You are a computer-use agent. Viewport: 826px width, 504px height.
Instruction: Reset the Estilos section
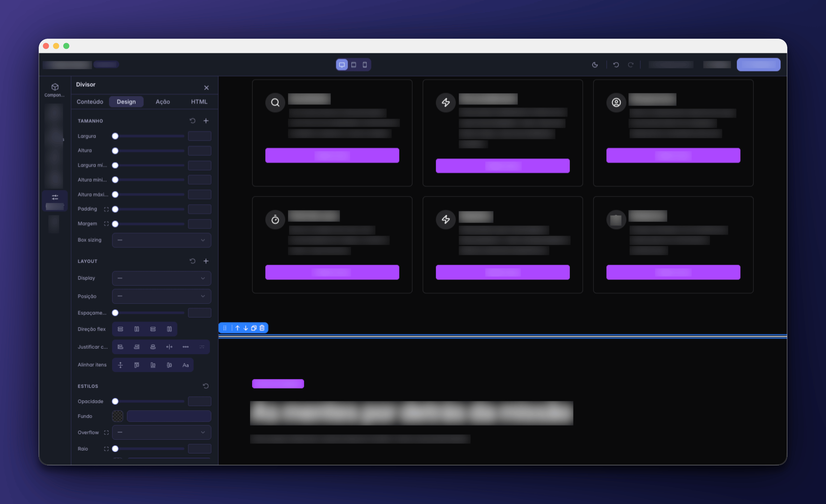[x=206, y=386]
